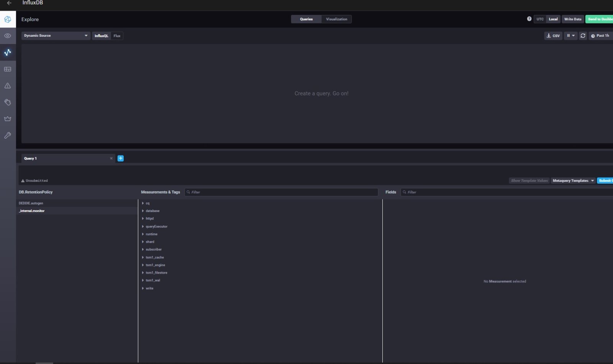Click Show Template Values button

click(x=529, y=181)
